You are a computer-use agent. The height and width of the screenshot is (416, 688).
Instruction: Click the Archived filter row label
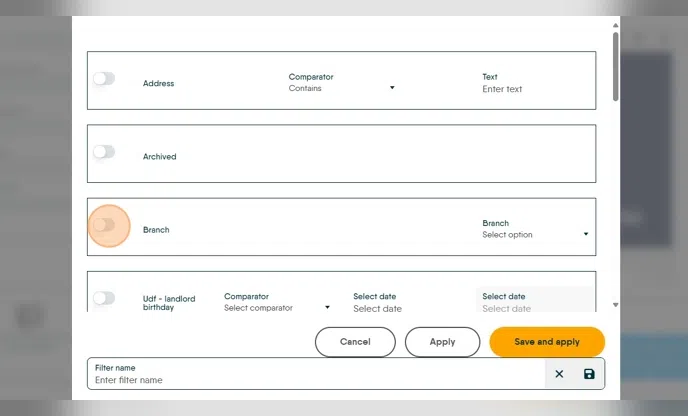click(x=160, y=157)
